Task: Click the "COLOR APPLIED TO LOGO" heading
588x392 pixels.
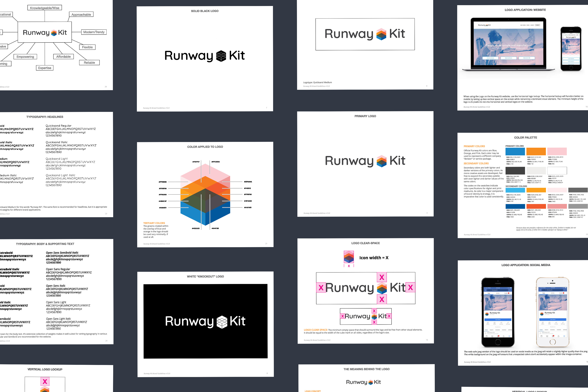Action: (x=205, y=147)
